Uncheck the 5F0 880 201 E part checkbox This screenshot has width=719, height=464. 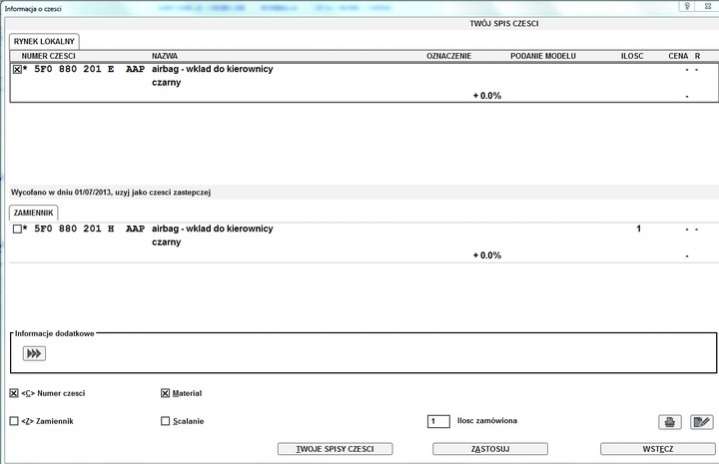(17, 70)
